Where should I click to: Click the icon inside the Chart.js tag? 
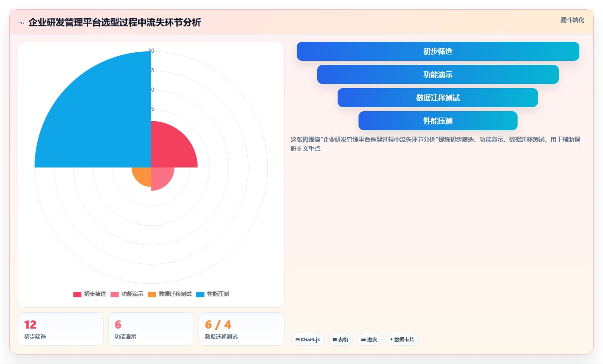[x=298, y=339]
